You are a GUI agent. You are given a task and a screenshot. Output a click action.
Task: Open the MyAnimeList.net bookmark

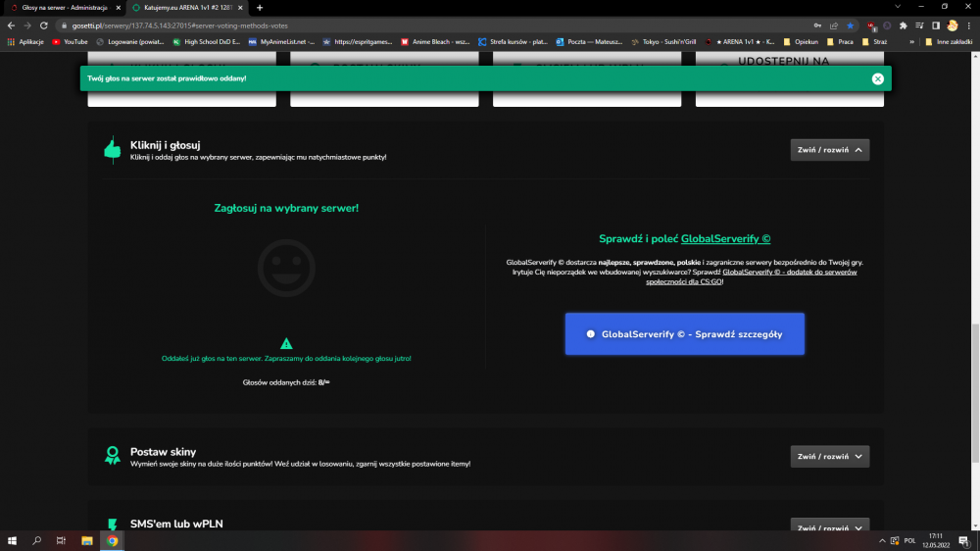tap(281, 42)
